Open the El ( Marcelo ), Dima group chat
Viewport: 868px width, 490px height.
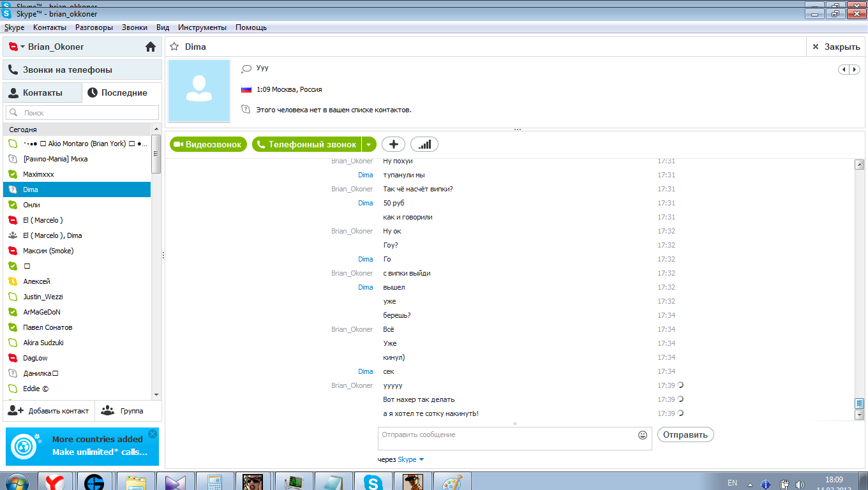77,235
